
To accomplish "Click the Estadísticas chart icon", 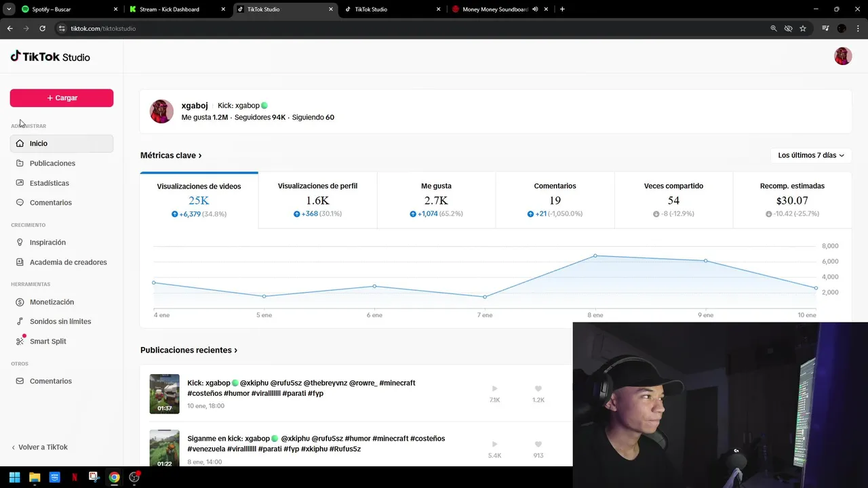I will tap(20, 183).
